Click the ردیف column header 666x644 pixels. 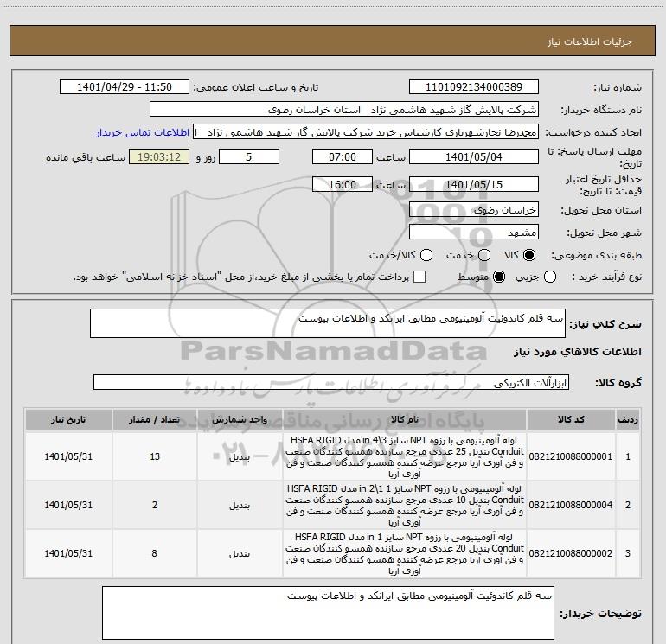coord(628,420)
